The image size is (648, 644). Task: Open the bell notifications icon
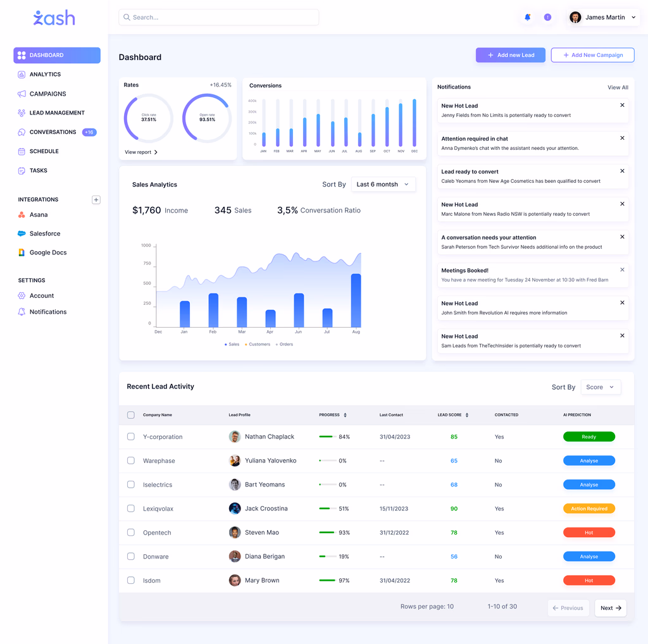[527, 17]
